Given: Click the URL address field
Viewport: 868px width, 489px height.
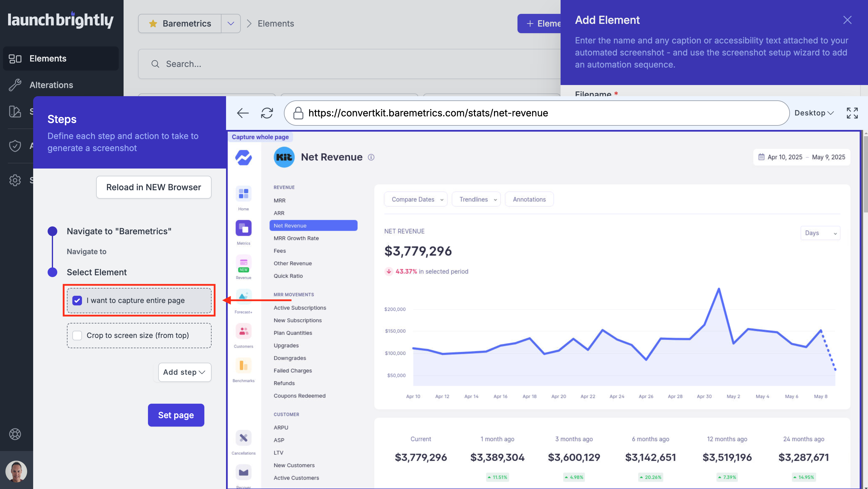Looking at the screenshot, I should tap(536, 113).
